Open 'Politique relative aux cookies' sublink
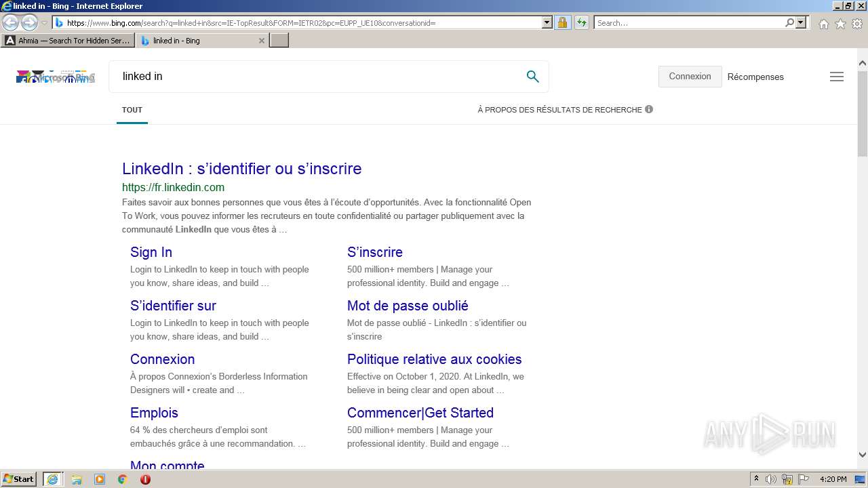The width and height of the screenshot is (868, 488). click(434, 359)
